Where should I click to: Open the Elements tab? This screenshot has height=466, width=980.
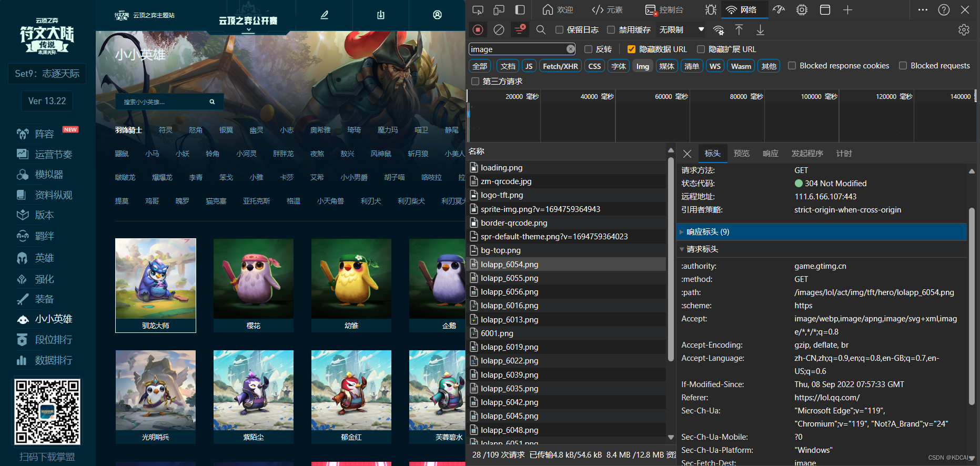607,10
